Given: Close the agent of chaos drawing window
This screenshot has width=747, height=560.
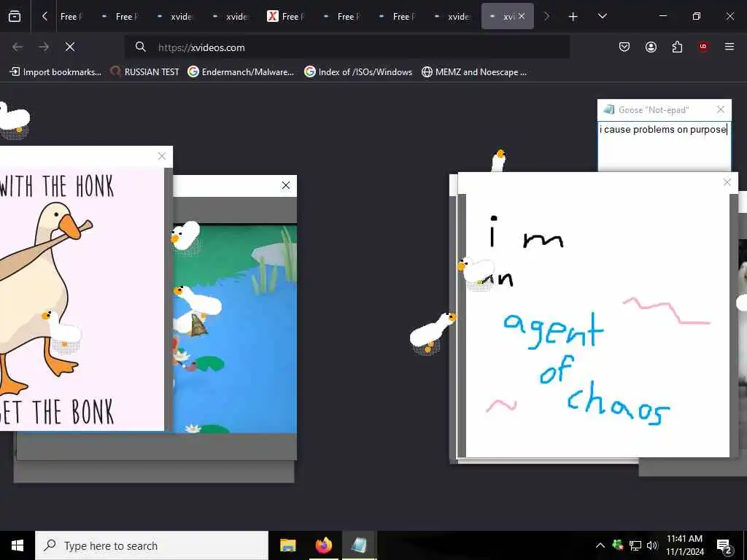Looking at the screenshot, I should pos(727,182).
